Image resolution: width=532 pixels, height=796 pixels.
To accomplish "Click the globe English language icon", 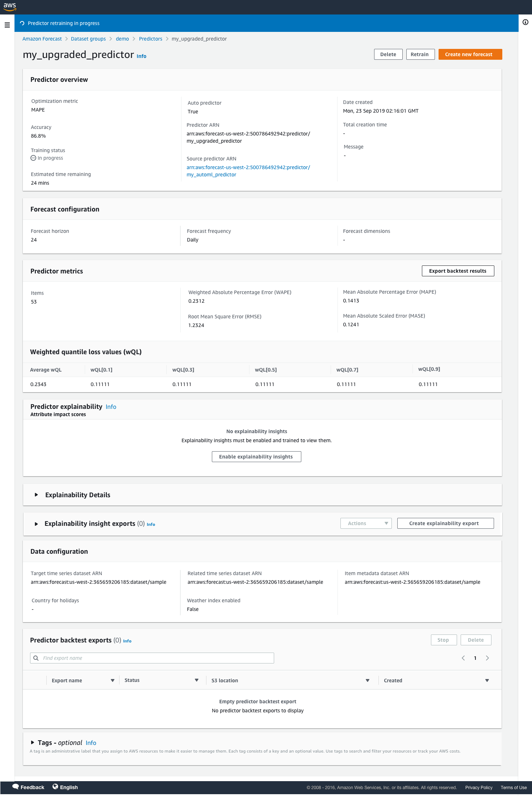I will pos(55,787).
